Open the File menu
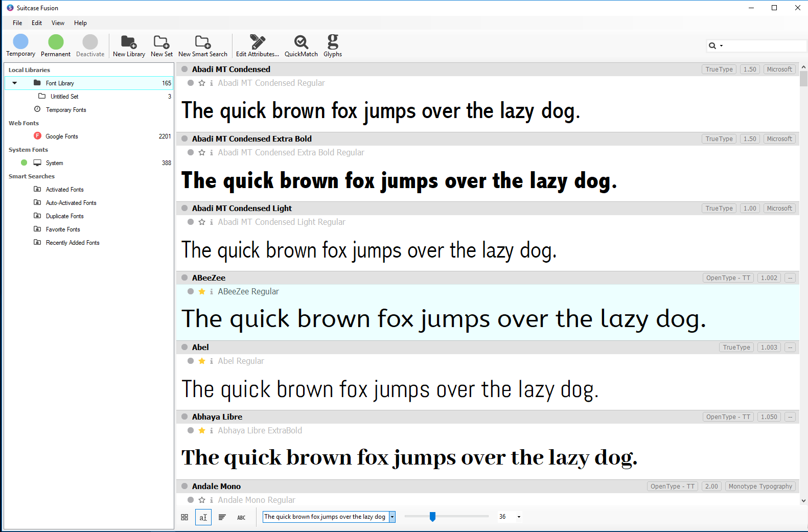Image resolution: width=808 pixels, height=532 pixels. point(17,23)
